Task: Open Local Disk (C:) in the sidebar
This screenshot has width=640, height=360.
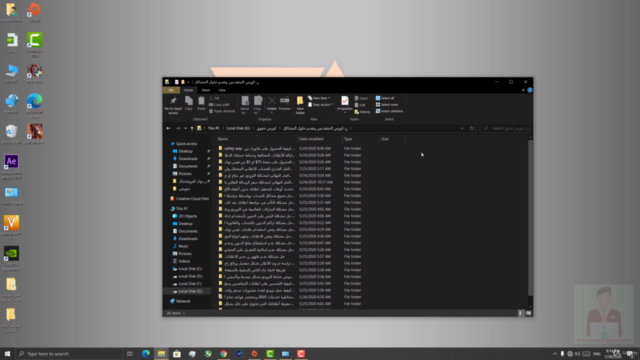Action: (x=190, y=269)
